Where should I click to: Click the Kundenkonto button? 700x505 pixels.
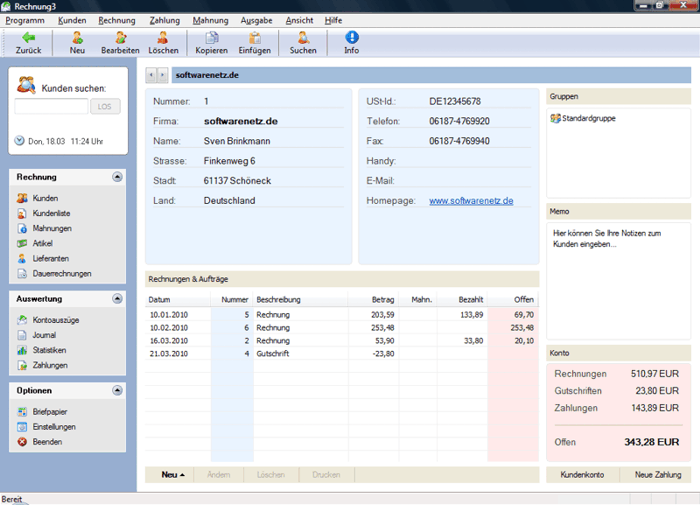[583, 474]
